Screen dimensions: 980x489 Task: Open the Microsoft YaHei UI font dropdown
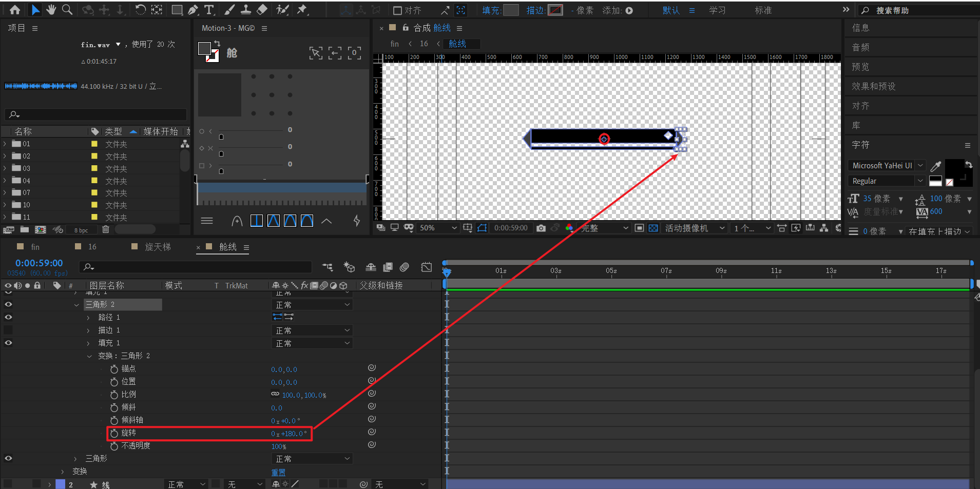click(x=887, y=166)
